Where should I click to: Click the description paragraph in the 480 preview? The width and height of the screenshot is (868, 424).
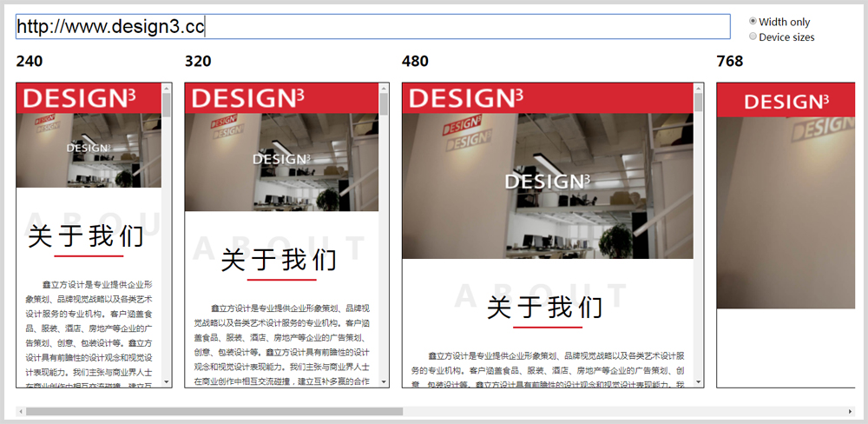548,369
